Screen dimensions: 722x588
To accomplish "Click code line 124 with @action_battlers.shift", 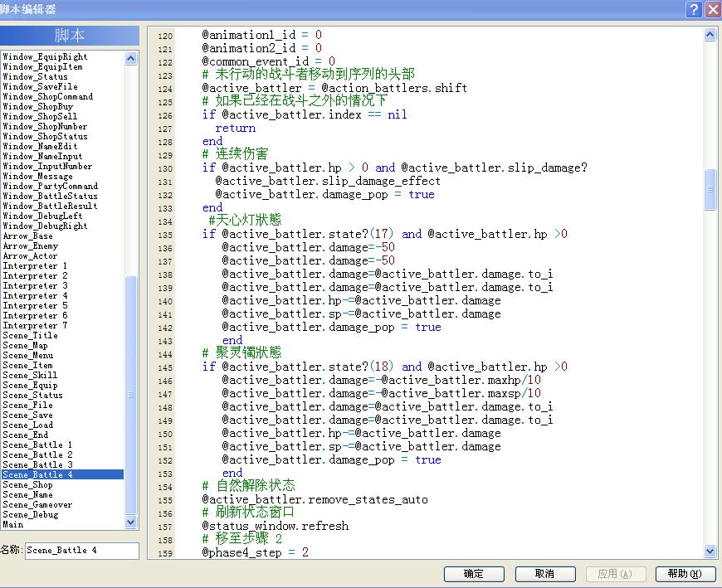I will [x=334, y=88].
